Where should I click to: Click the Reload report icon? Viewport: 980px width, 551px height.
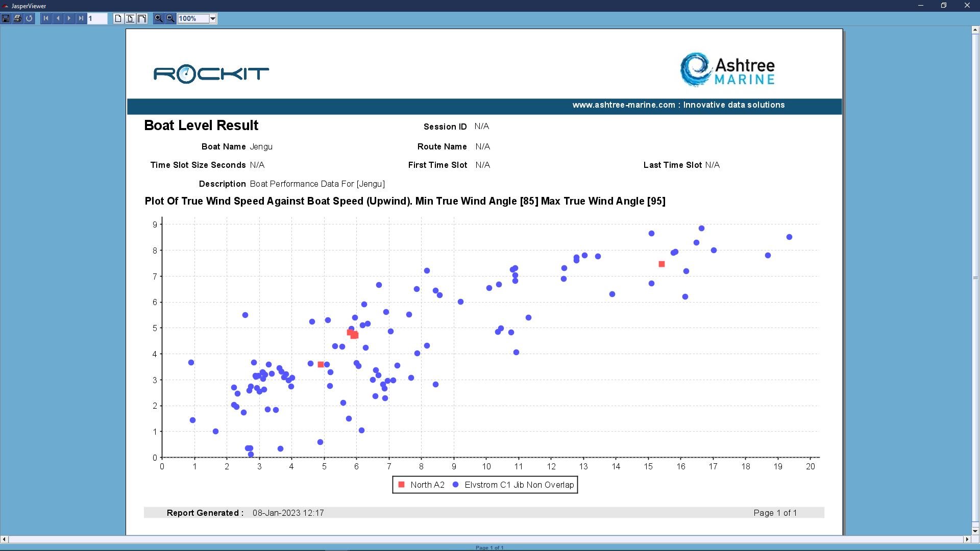pyautogui.click(x=29, y=18)
